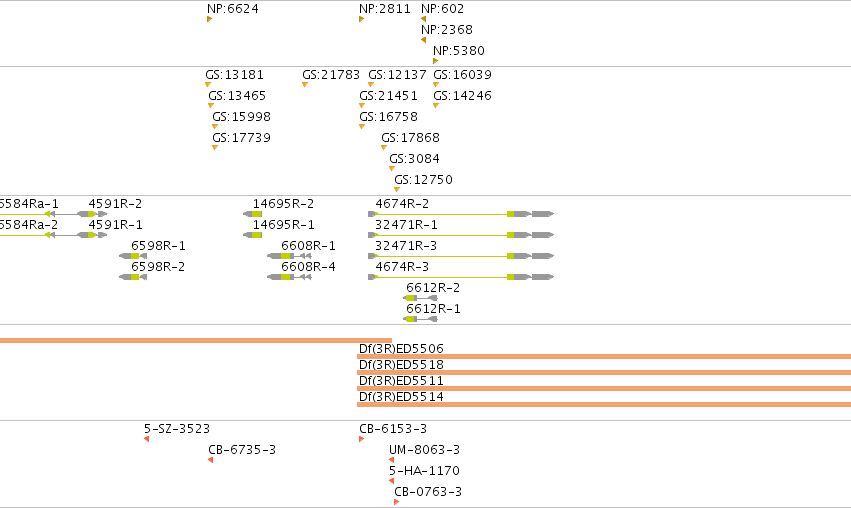Click the GS:17739 marker triangle
This screenshot has height=508, width=851.
tap(215, 148)
